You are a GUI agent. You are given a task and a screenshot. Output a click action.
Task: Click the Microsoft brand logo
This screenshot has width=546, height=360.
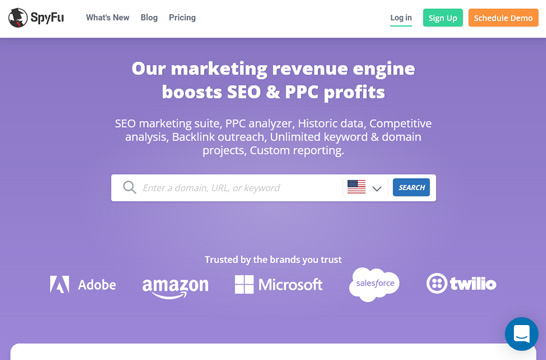279,284
